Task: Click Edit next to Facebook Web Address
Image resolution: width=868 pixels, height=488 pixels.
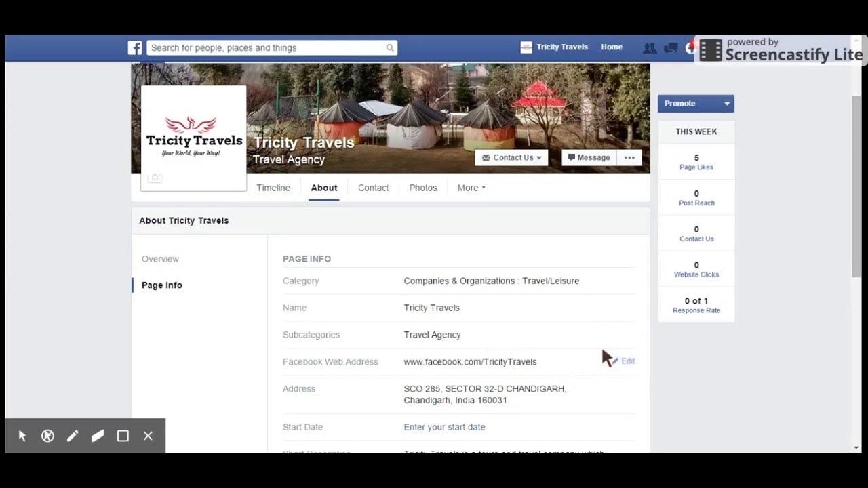Action: click(x=624, y=361)
